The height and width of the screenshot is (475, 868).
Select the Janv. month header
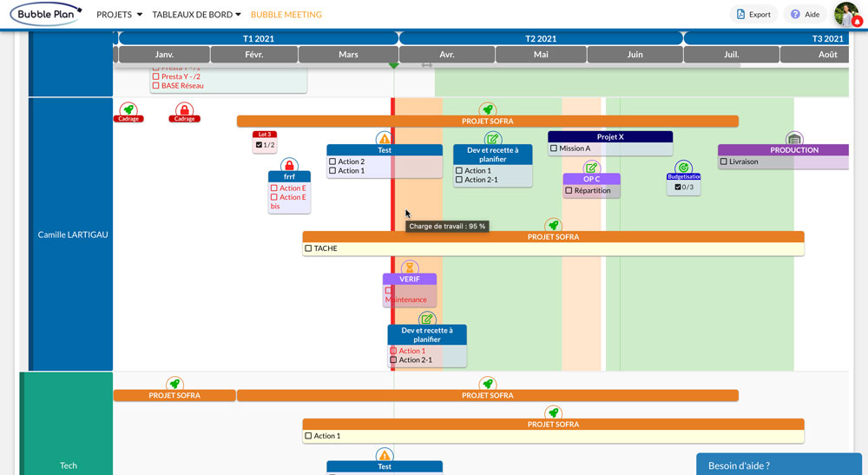click(164, 54)
